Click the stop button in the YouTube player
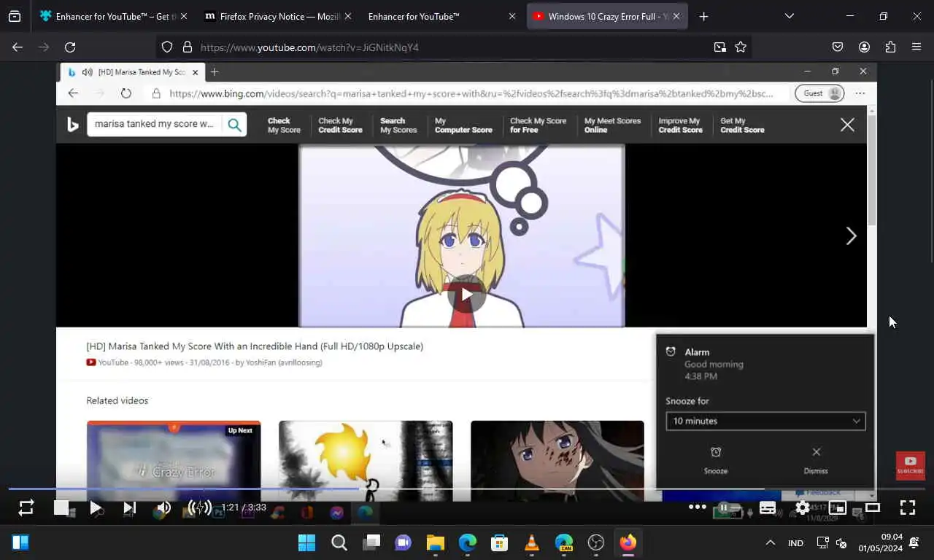 (61, 507)
